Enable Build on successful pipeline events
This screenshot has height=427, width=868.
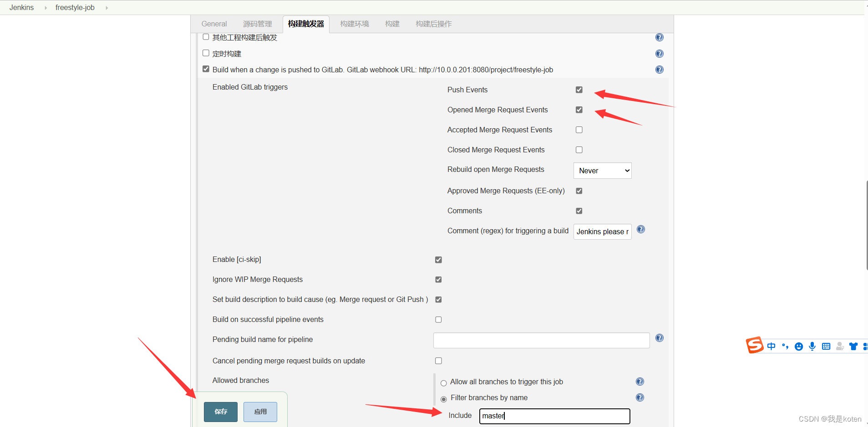click(x=438, y=320)
